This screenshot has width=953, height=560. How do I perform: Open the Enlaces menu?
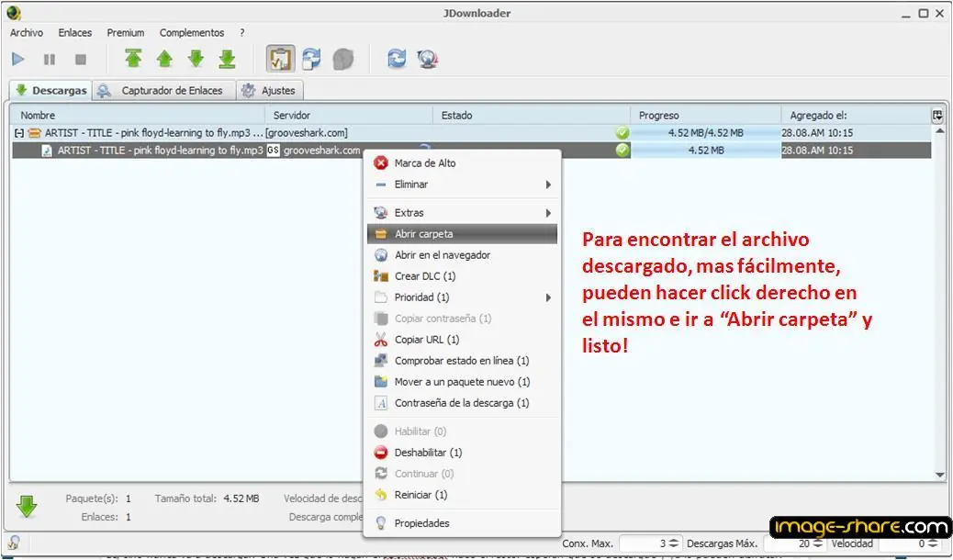74,33
